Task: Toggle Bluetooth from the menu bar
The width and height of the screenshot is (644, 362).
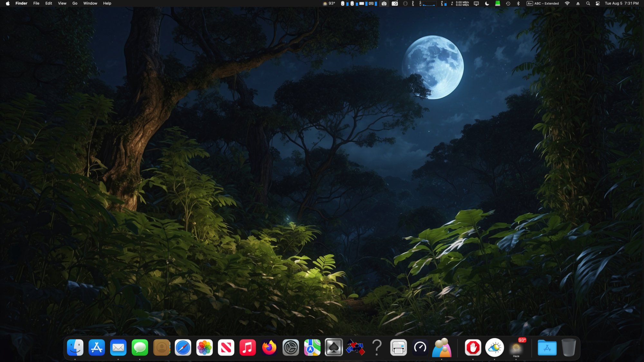Action: 518,4
